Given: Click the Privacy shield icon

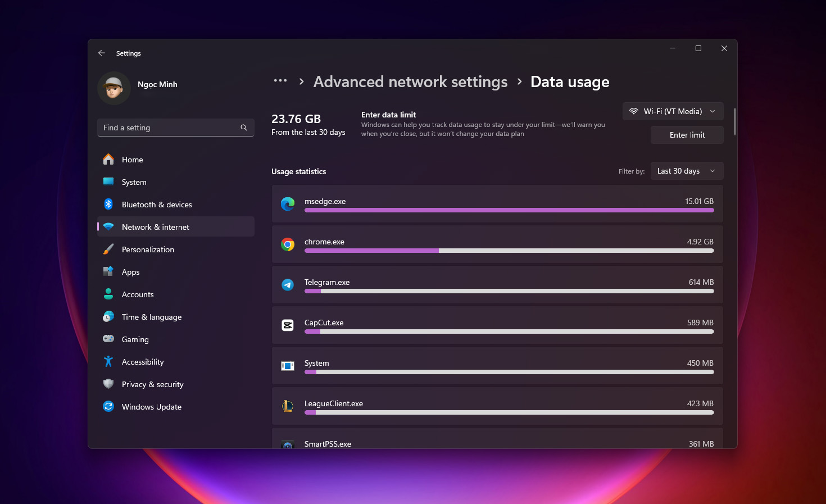Looking at the screenshot, I should point(108,384).
